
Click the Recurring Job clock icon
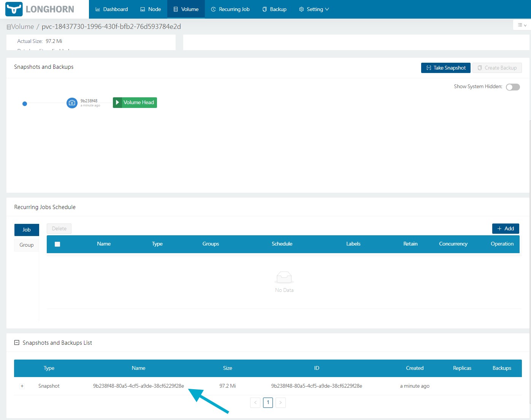(213, 9)
